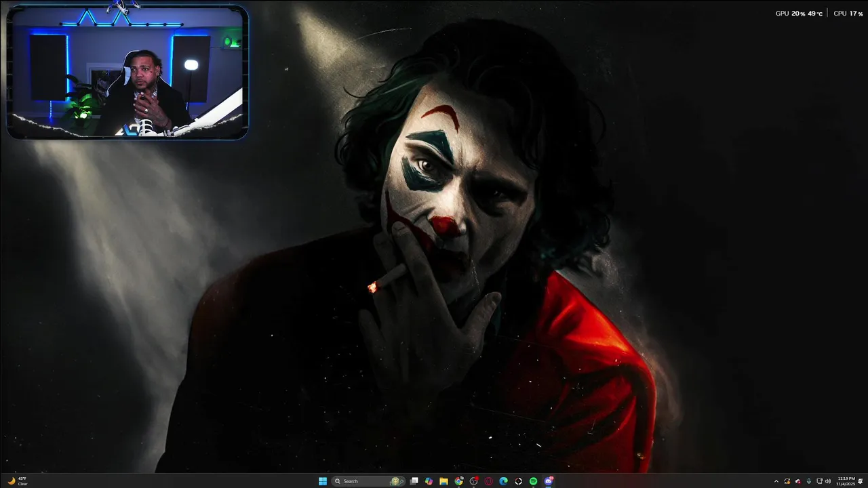Open Spotify from the taskbar
Viewport: 868px width, 488px height.
(x=533, y=481)
